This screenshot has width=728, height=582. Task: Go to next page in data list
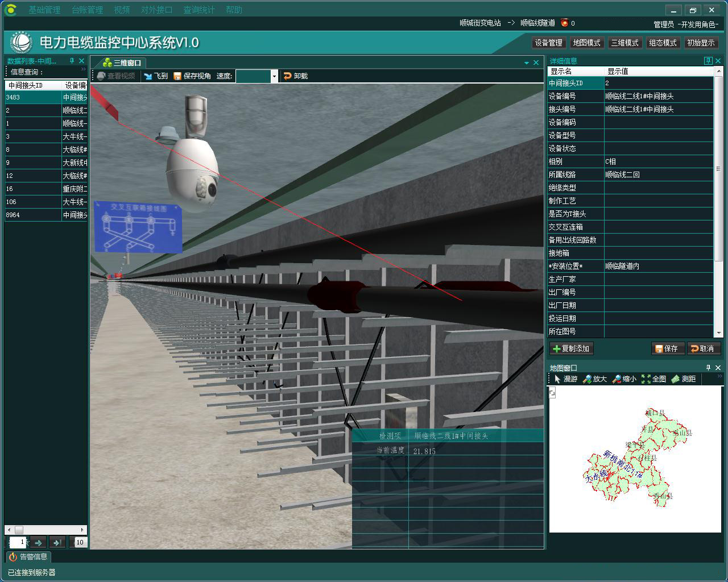pyautogui.click(x=38, y=542)
